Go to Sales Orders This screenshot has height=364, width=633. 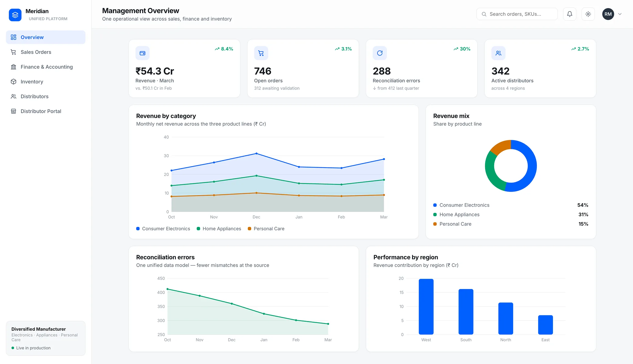click(46, 52)
